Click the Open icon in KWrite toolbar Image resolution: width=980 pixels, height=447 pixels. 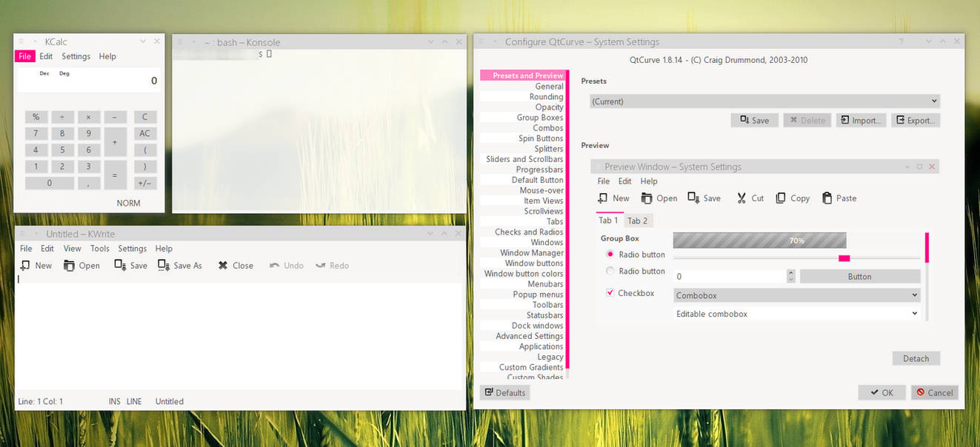pyautogui.click(x=69, y=265)
